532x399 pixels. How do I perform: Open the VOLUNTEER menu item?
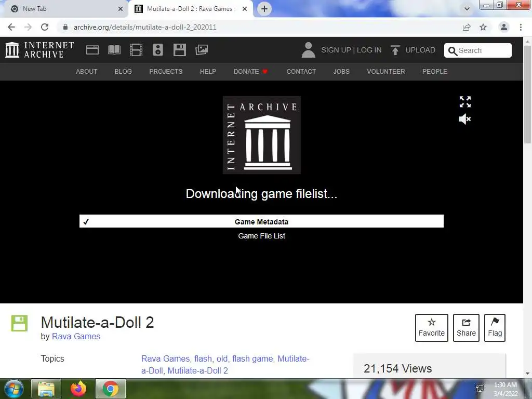386,72
